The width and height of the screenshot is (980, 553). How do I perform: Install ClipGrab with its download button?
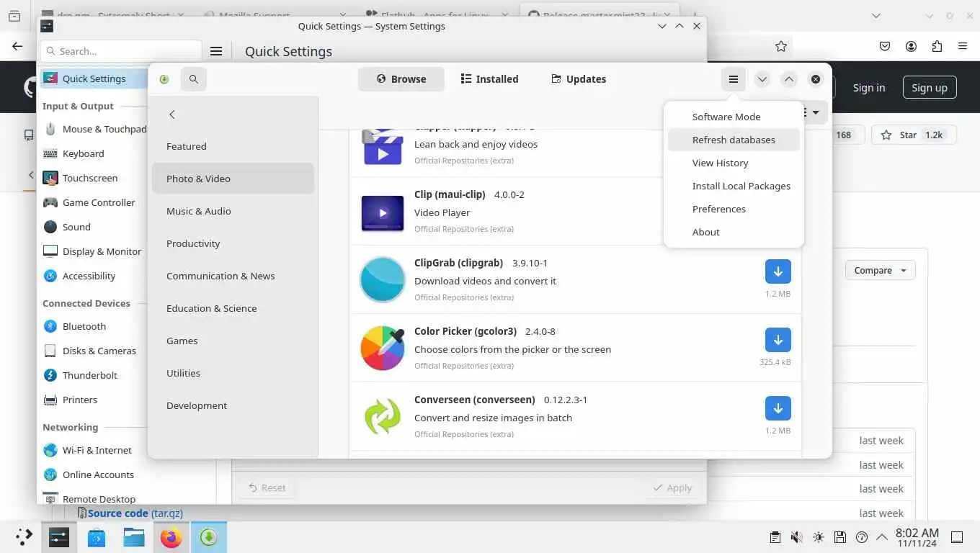[x=778, y=271]
